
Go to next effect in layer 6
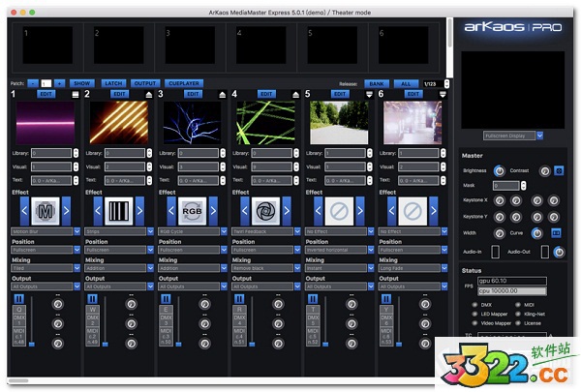click(x=434, y=211)
